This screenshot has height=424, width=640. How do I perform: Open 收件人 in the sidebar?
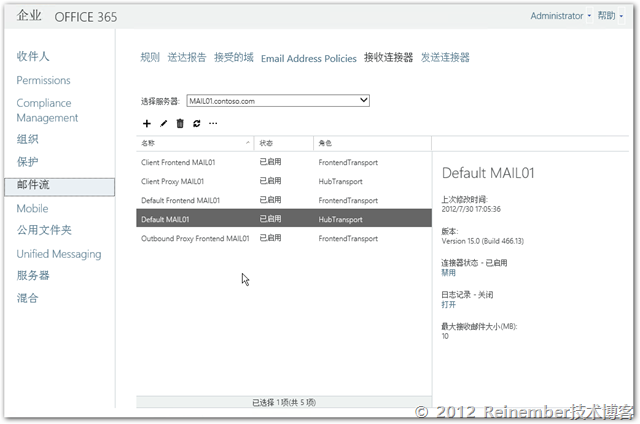(x=33, y=56)
